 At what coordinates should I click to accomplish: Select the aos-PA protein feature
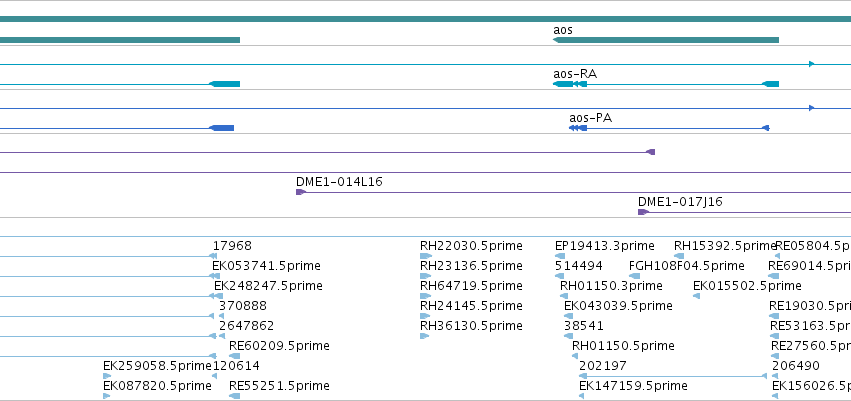pyautogui.click(x=669, y=128)
